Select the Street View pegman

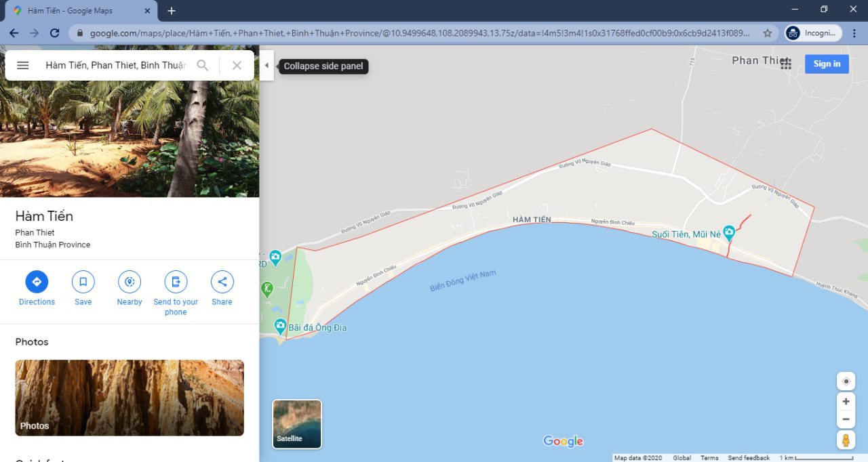coord(846,440)
